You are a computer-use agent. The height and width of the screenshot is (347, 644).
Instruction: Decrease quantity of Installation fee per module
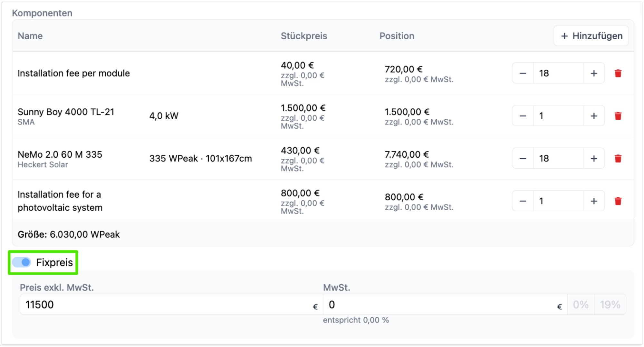pos(523,73)
